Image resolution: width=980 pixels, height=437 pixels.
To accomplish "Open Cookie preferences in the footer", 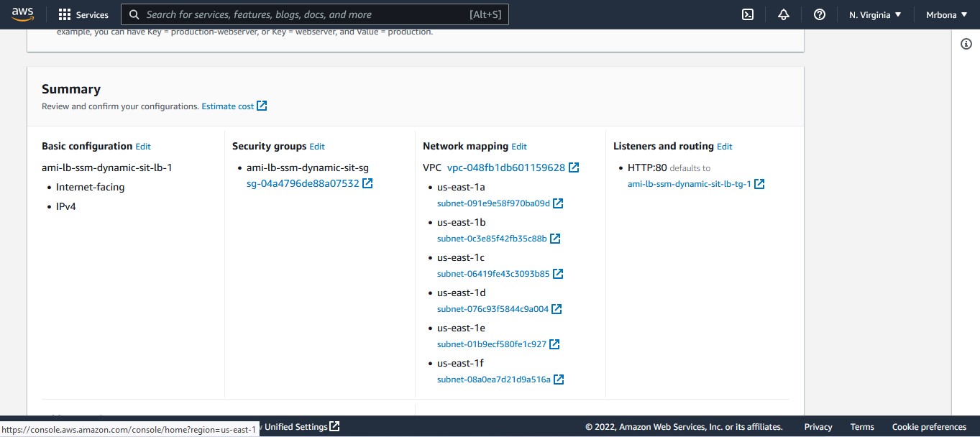I will pyautogui.click(x=929, y=426).
